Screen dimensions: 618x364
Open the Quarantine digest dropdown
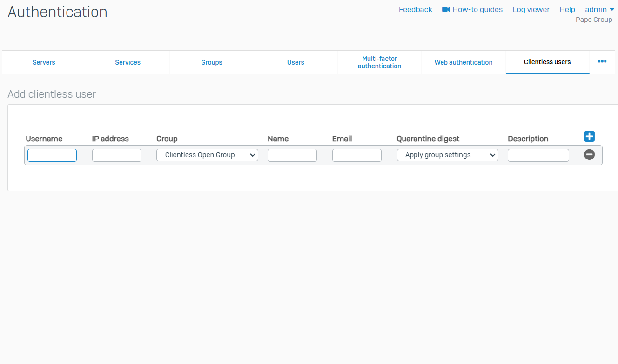pyautogui.click(x=447, y=155)
